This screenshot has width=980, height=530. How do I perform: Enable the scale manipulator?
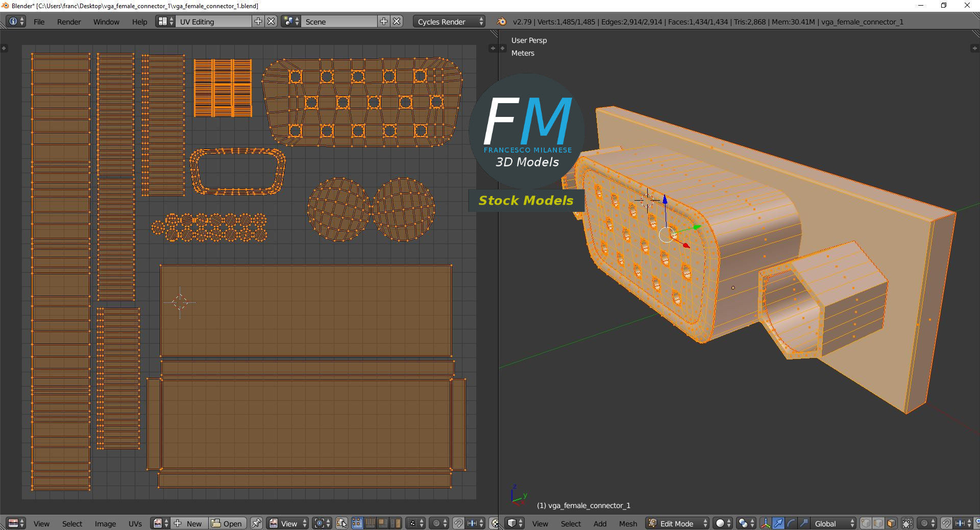(804, 523)
